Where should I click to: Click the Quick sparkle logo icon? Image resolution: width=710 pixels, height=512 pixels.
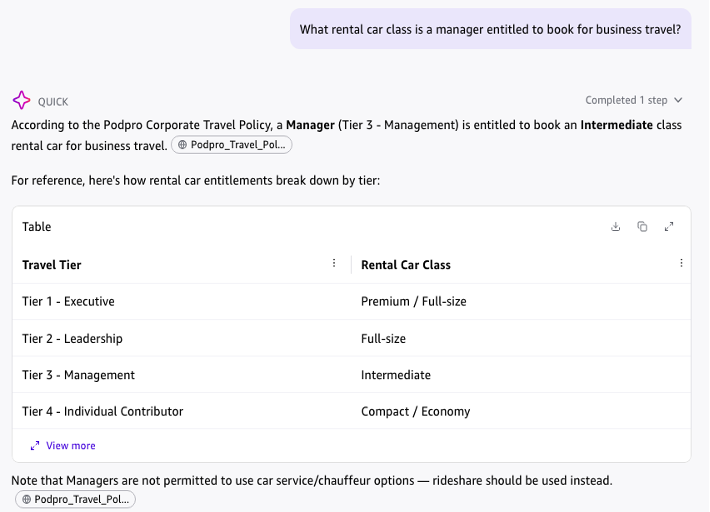point(21,100)
